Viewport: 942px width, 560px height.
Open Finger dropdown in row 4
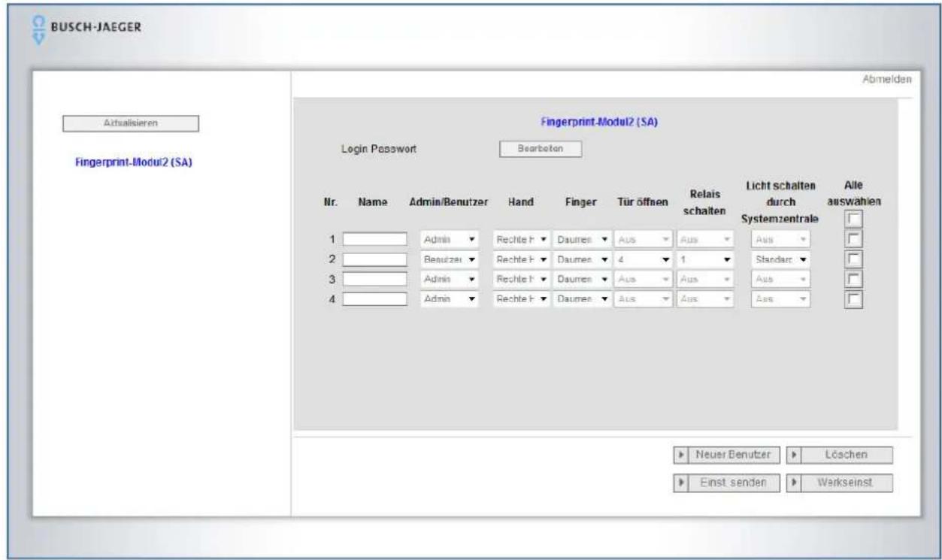[x=582, y=299]
